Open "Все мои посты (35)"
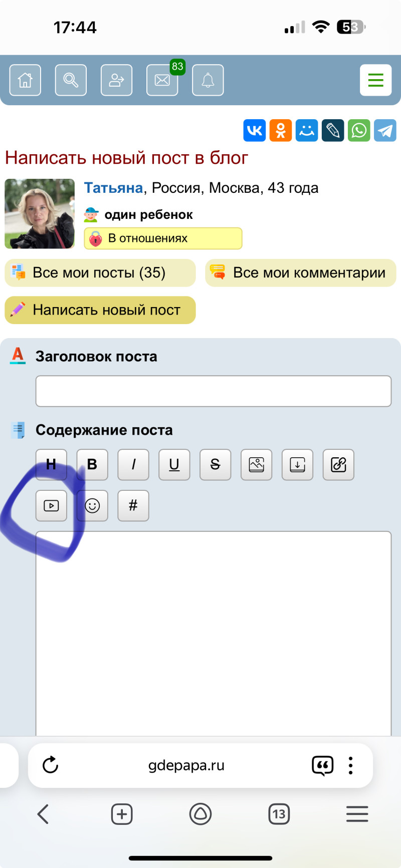Viewport: 401px width, 868px height. [100, 273]
